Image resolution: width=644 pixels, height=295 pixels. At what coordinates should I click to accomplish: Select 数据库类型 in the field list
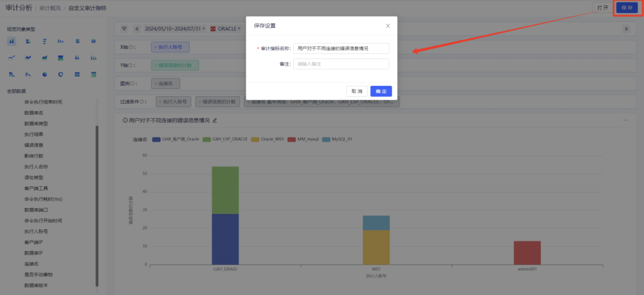coord(36,124)
